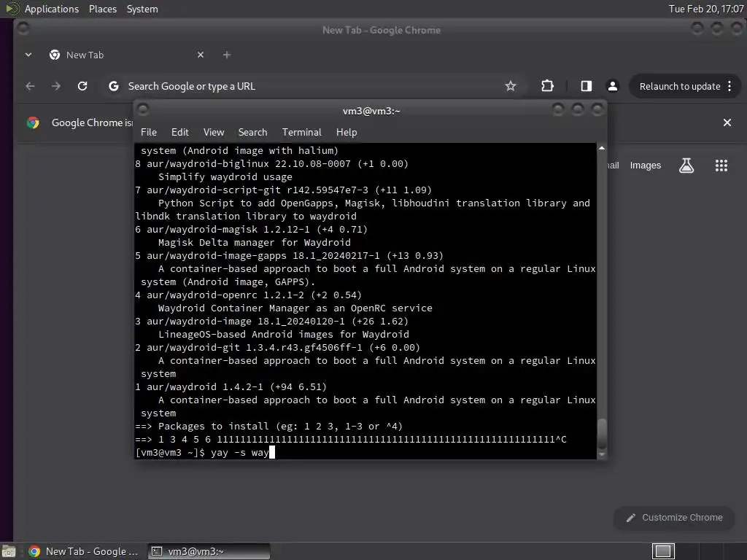Open a new Chrome tab with plus
The width and height of the screenshot is (747, 560).
point(227,55)
